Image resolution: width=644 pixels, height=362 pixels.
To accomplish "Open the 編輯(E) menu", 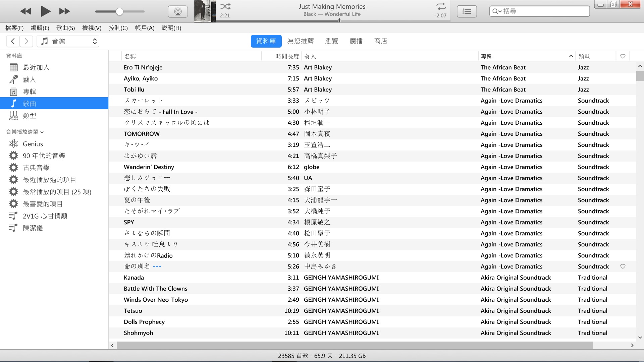I will (40, 28).
